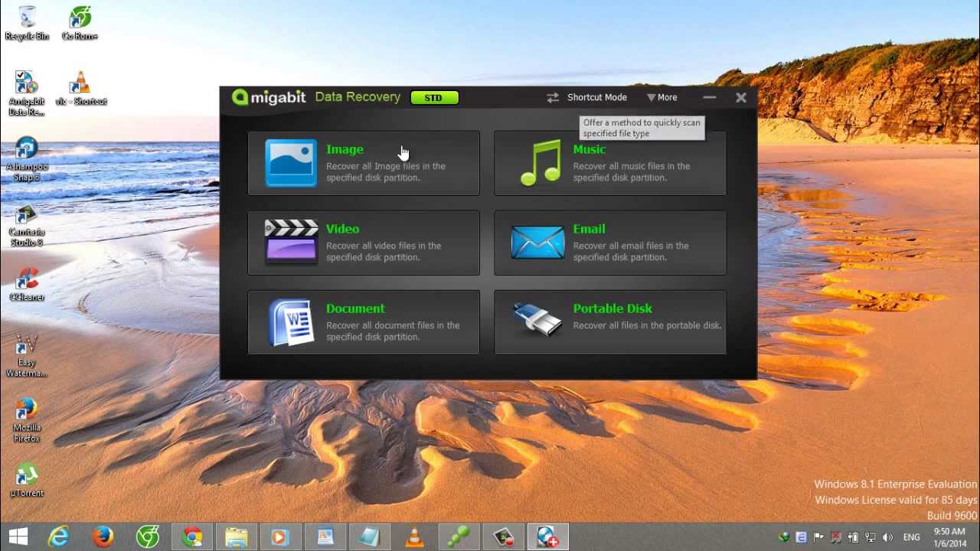Open Google Chrome from the taskbar
Image resolution: width=980 pixels, height=551 pixels.
pos(192,536)
